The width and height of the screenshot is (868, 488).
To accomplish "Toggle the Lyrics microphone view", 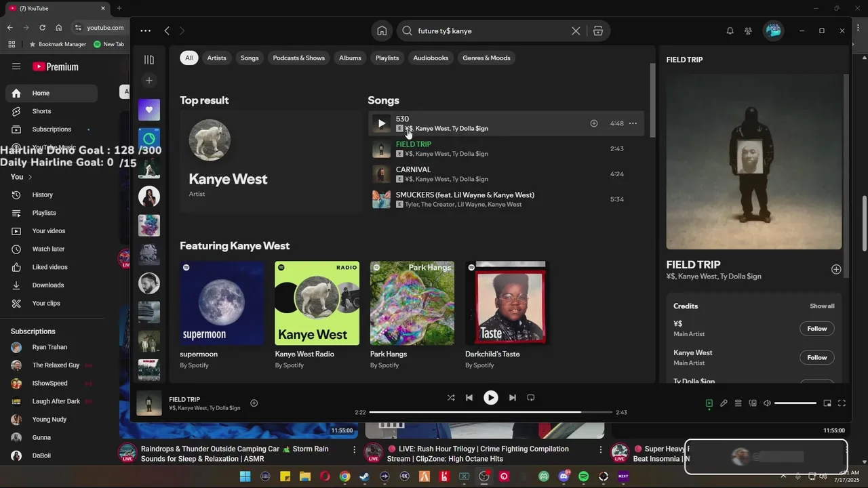I will (x=724, y=403).
